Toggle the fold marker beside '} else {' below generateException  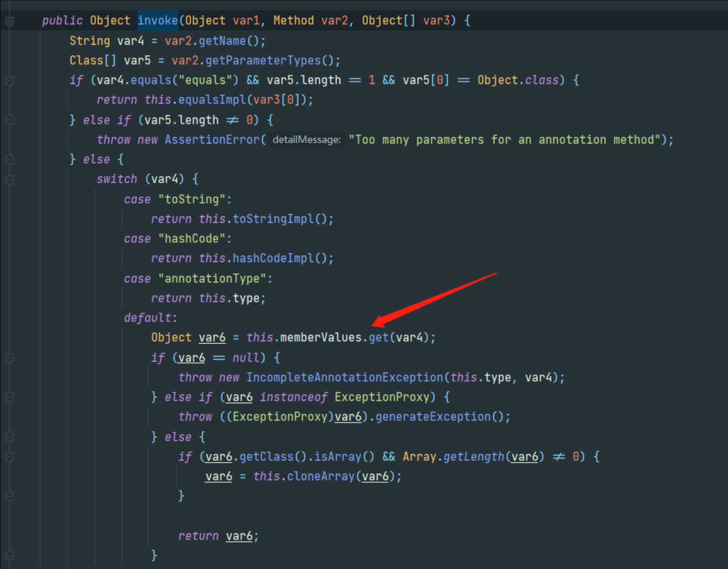click(x=10, y=436)
